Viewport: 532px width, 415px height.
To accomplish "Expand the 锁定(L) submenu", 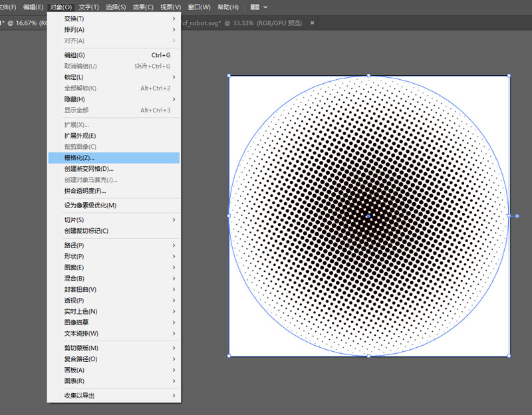I will [x=114, y=77].
